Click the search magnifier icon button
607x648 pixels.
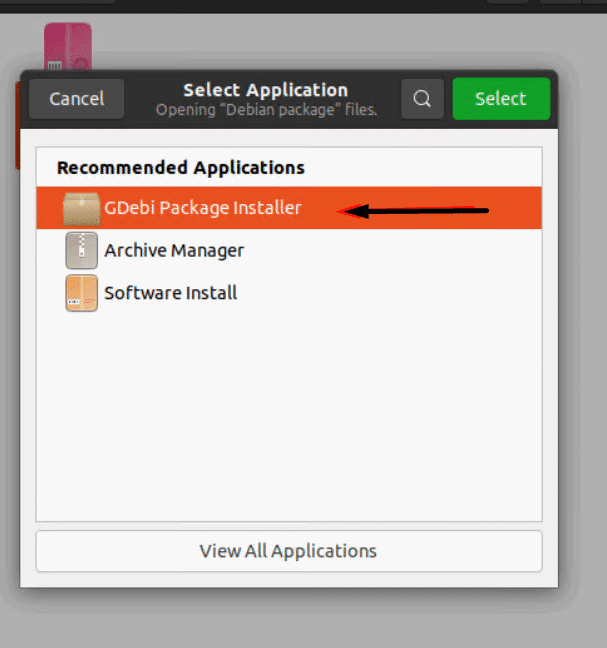422,99
